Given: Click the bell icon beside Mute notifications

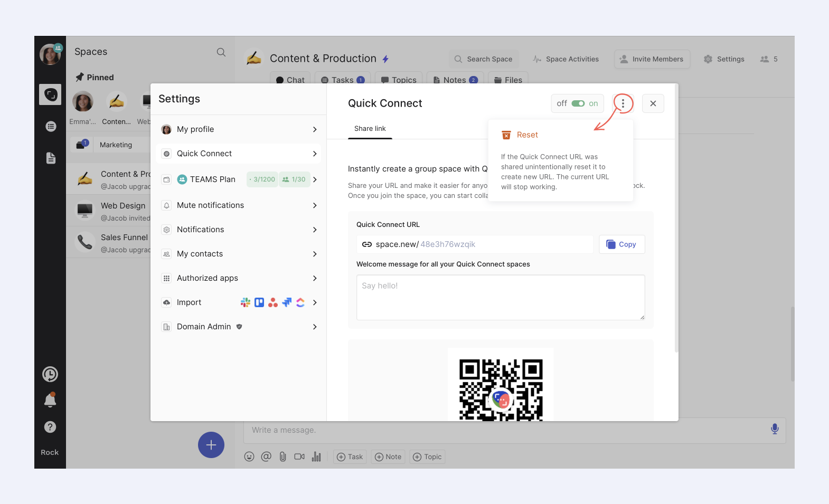Looking at the screenshot, I should [166, 205].
